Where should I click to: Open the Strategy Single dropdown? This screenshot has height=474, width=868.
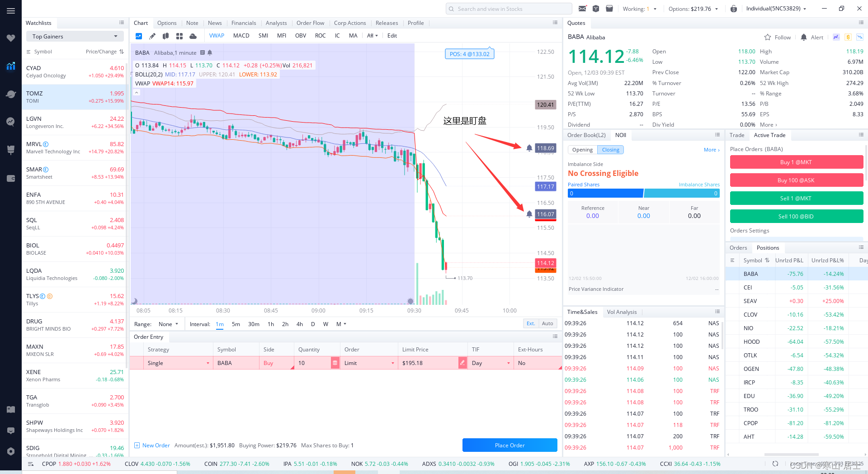179,363
